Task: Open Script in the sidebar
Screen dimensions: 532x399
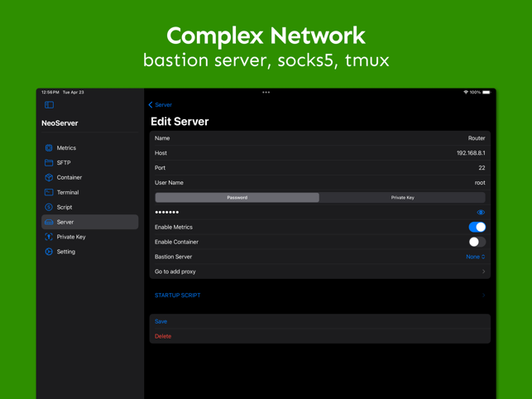Action: [65, 207]
